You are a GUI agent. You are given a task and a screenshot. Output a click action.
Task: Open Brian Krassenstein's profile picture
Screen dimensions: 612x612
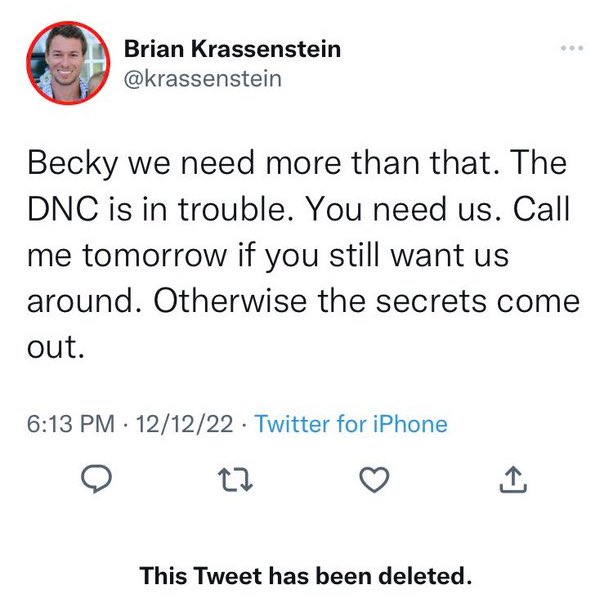click(67, 63)
